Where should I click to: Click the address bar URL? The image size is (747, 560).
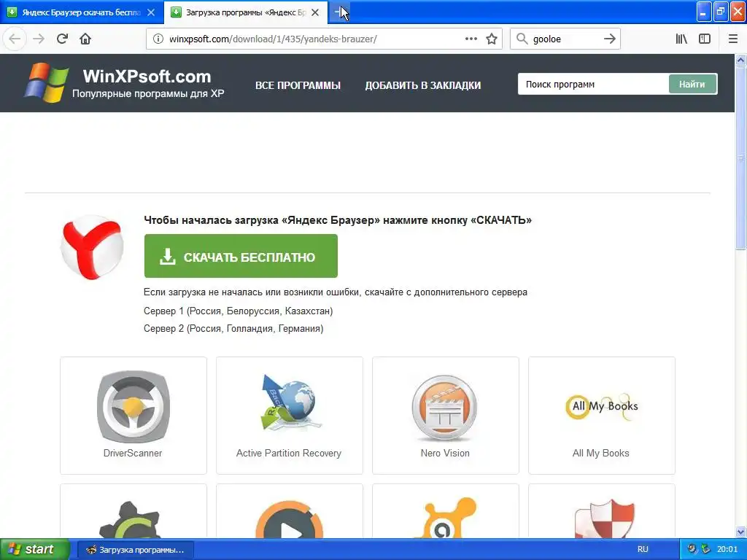point(273,39)
